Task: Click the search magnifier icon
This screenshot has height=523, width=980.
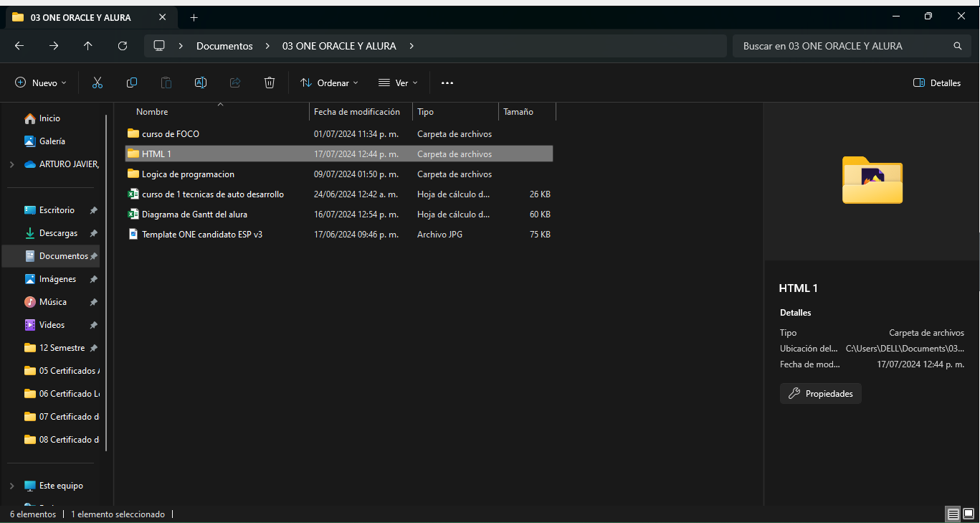Action: (x=958, y=46)
